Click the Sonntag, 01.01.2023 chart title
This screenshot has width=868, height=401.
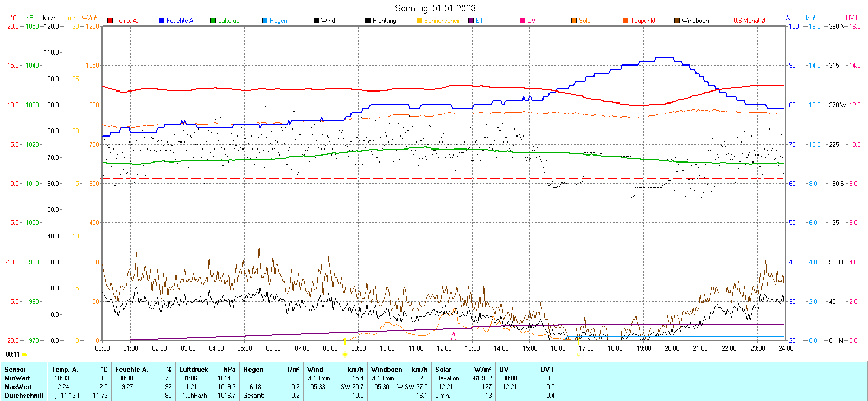[x=435, y=8]
